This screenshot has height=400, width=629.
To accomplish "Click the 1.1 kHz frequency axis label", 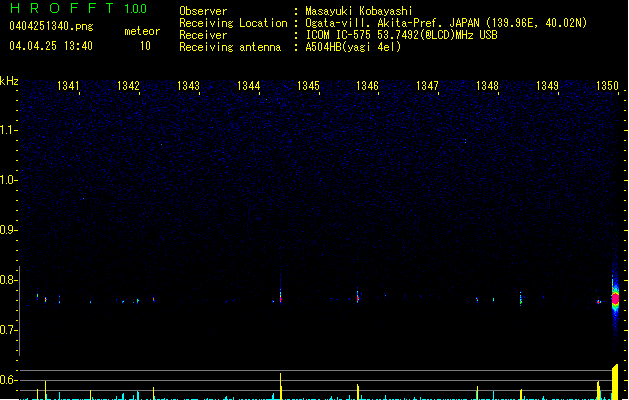I will [x=8, y=130].
